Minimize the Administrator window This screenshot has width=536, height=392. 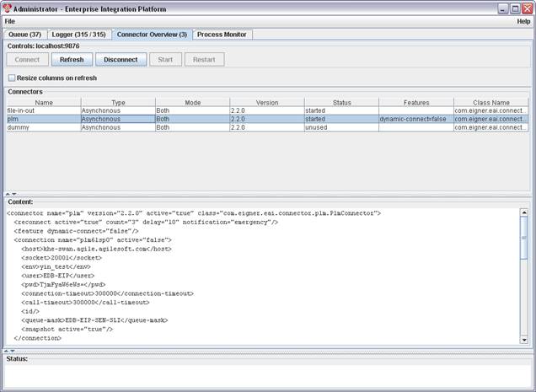(x=502, y=9)
